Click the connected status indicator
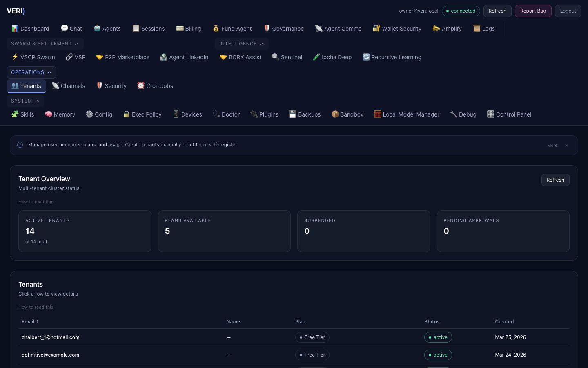The width and height of the screenshot is (588, 368). click(461, 11)
